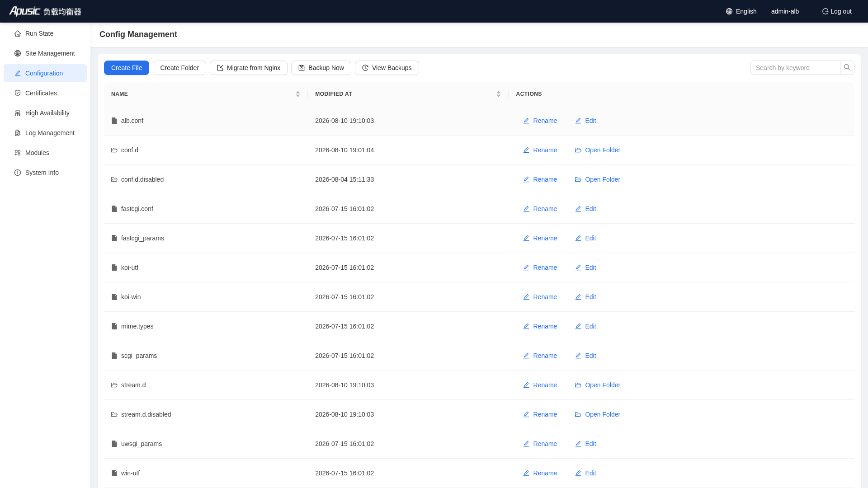Select the koi-utf file name
868x488 pixels.
(x=130, y=267)
